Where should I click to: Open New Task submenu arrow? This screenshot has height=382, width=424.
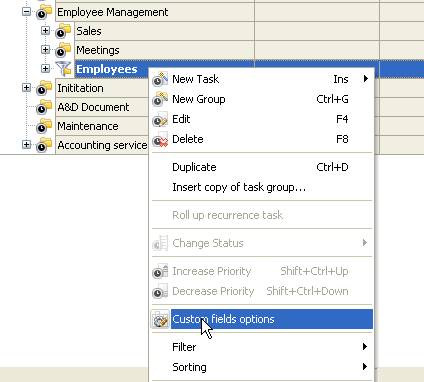[x=366, y=79]
